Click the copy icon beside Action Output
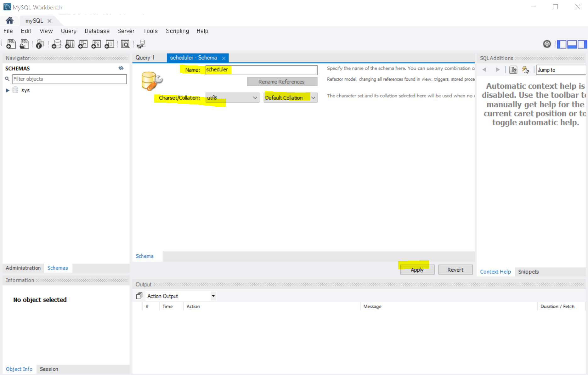 139,296
